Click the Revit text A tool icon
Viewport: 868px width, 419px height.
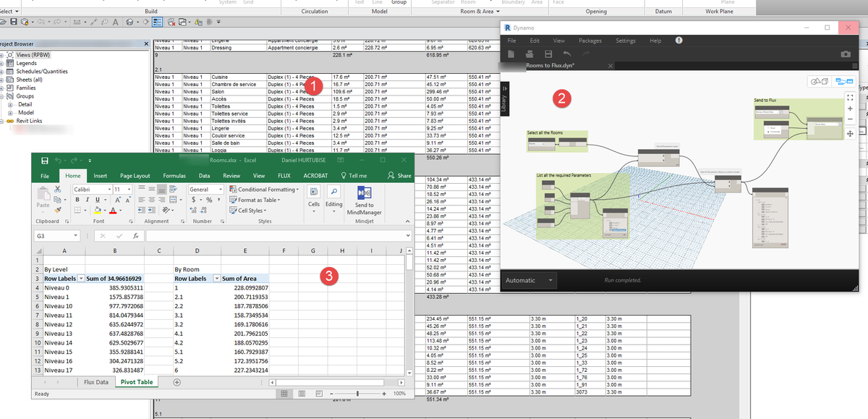point(117,22)
